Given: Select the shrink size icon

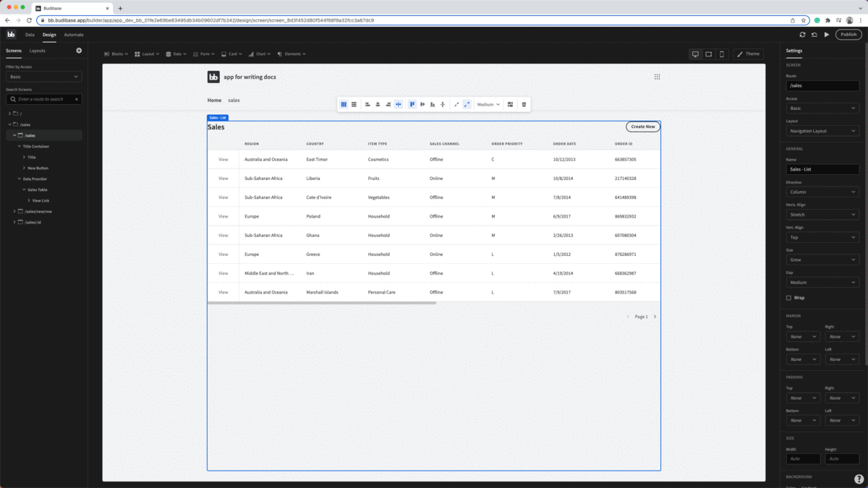Looking at the screenshot, I should (456, 104).
